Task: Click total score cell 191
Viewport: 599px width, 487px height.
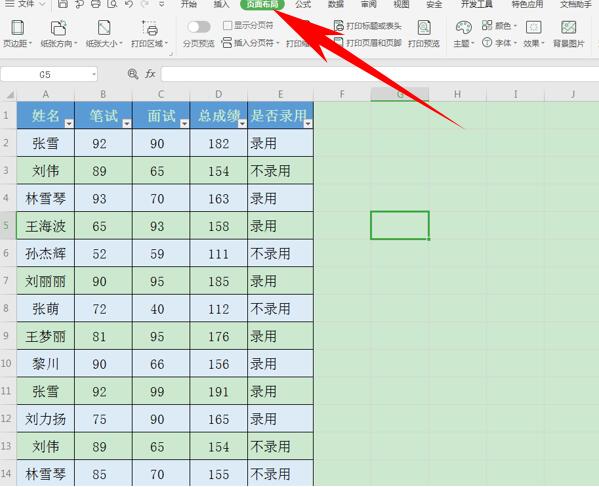Action: click(219, 392)
